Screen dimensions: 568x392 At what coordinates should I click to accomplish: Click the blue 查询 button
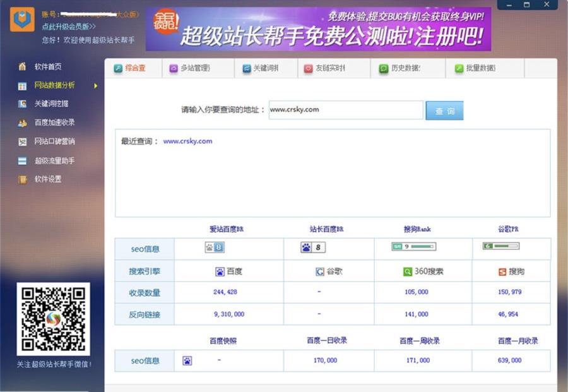point(444,111)
